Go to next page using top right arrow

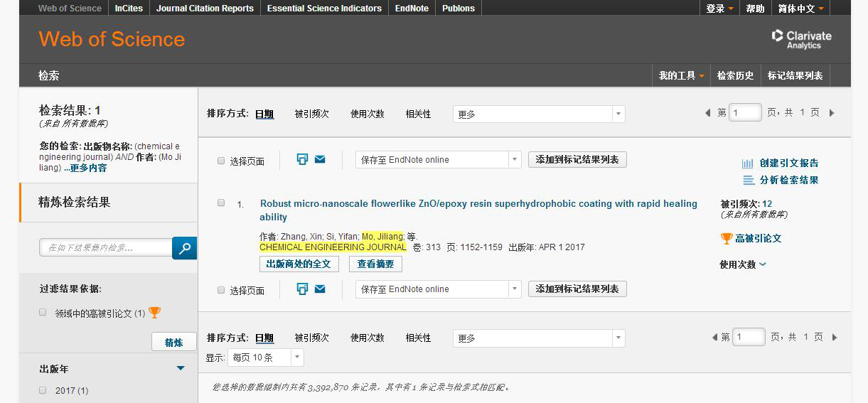[x=832, y=113]
